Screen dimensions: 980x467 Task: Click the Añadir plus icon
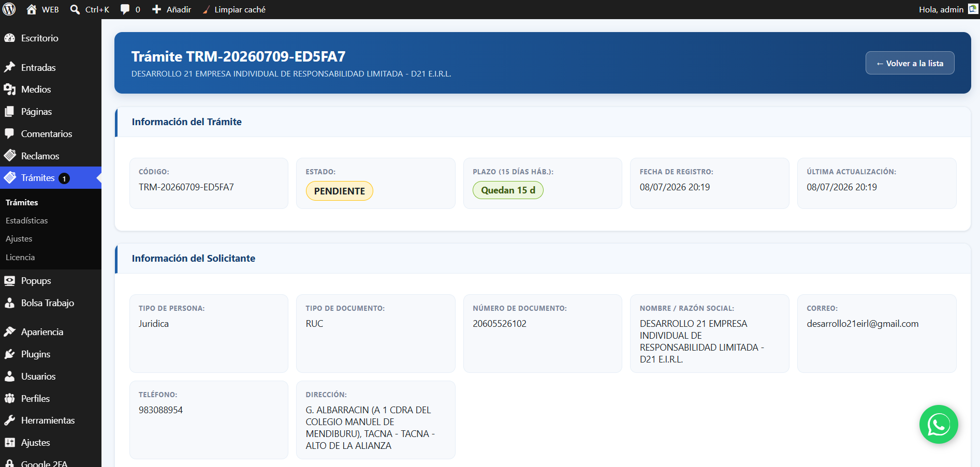pos(156,9)
